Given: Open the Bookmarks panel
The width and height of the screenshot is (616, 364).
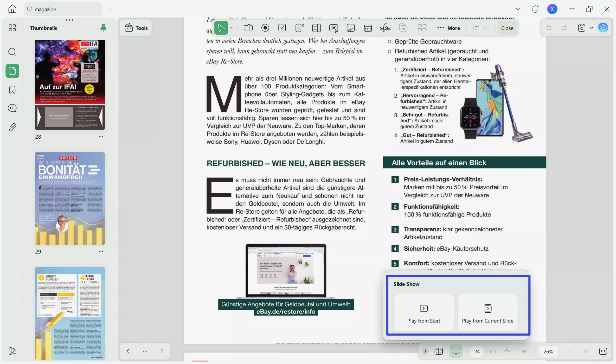Looking at the screenshot, I should tap(12, 90).
